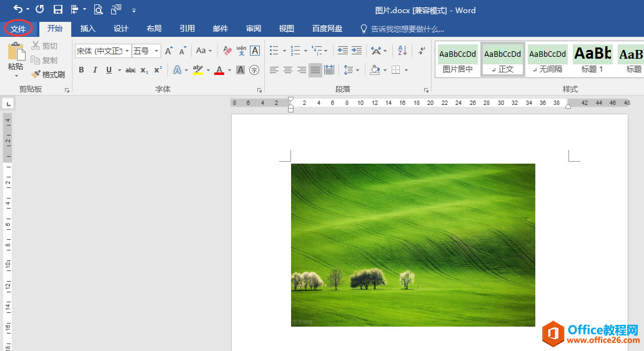The image size is (644, 351).
Task: Click the 剪切 (Cut) button
Action: pyautogui.click(x=44, y=46)
